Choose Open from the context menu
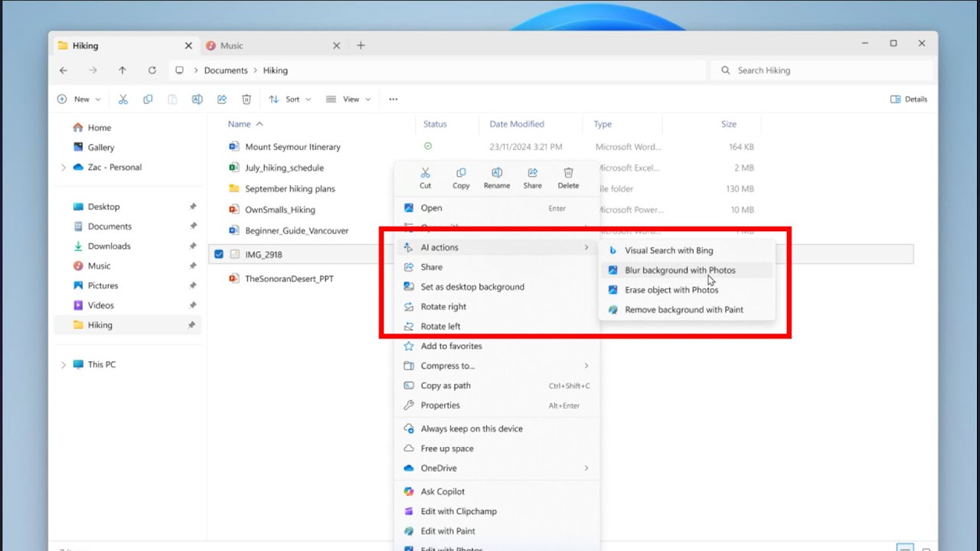This screenshot has width=980, height=551. 495,207
